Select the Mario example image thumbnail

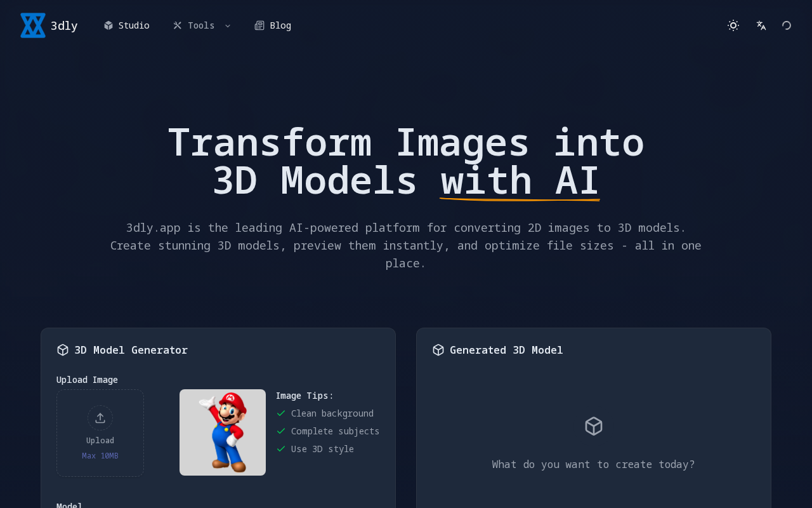click(x=223, y=432)
